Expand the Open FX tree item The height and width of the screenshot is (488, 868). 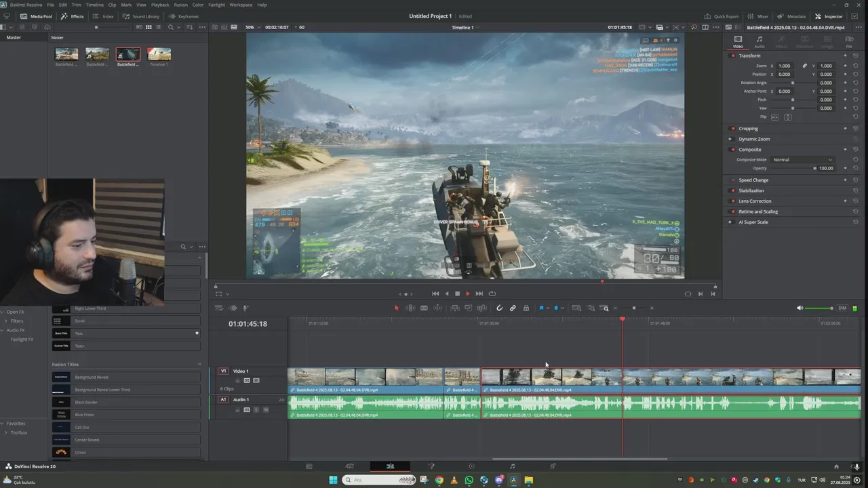tap(3, 312)
